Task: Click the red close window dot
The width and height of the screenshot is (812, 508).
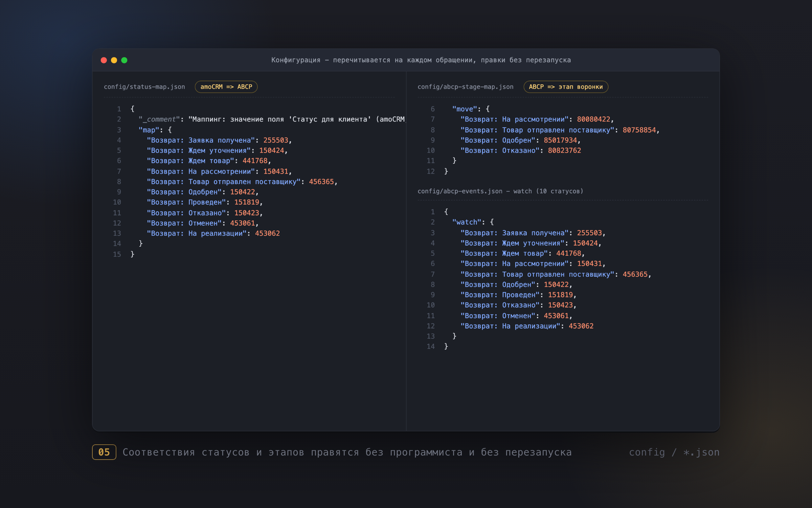Action: click(104, 60)
